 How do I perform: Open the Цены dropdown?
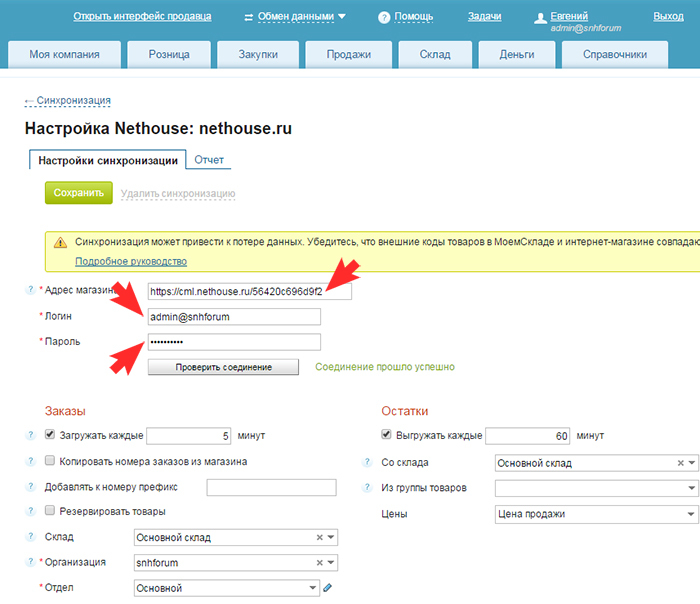[692, 514]
